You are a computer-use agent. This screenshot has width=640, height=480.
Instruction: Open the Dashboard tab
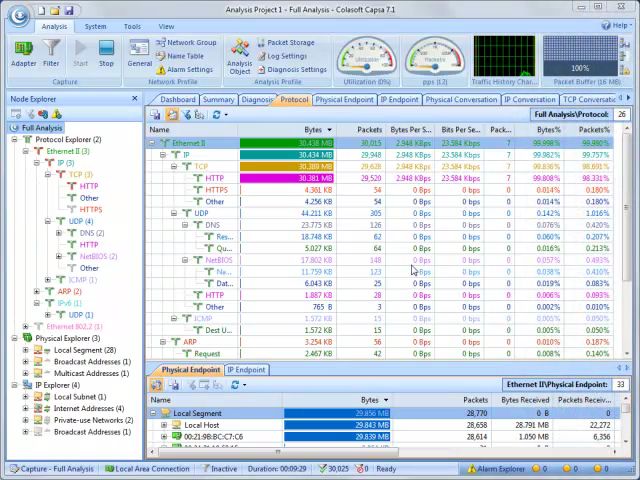coord(177,100)
